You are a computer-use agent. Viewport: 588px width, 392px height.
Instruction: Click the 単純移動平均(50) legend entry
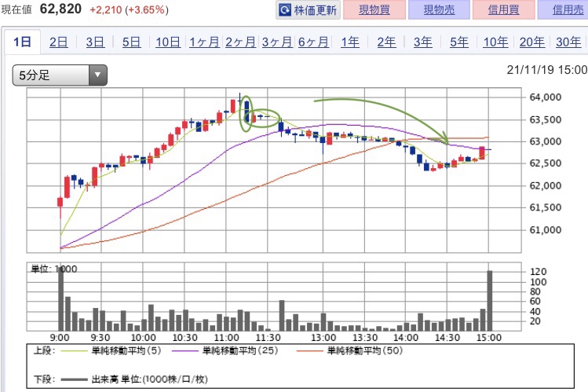coord(364,350)
